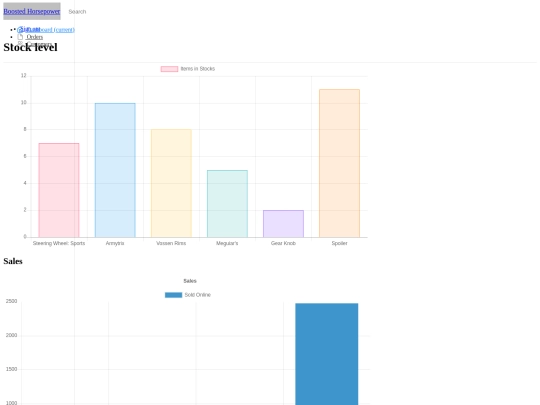Click the Stock level heading
540x405 pixels.
pos(30,47)
